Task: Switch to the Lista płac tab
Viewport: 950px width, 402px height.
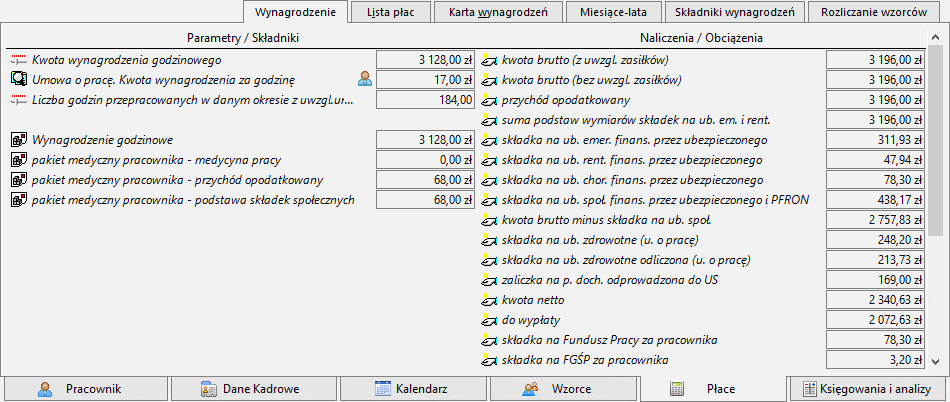Action: [x=391, y=12]
